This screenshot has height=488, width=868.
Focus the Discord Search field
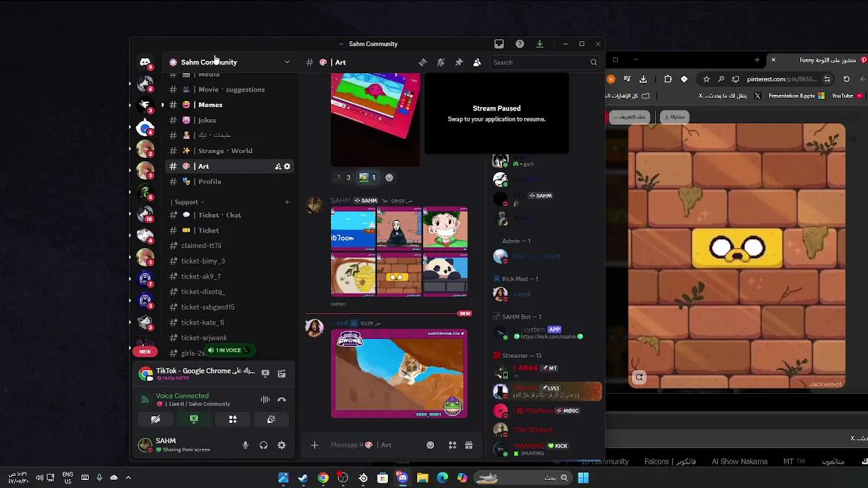(545, 62)
